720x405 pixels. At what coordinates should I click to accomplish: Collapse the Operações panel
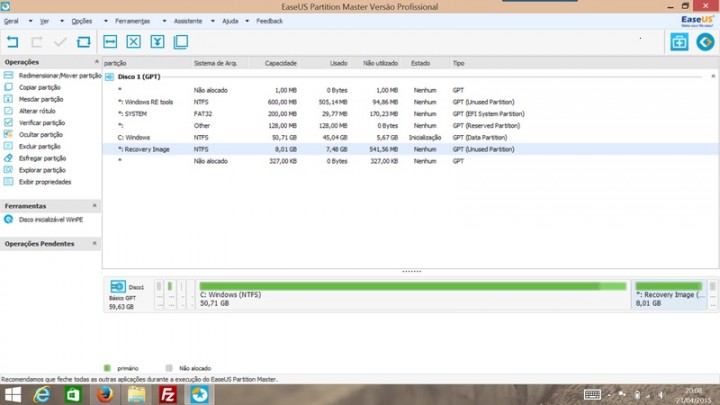click(x=96, y=62)
